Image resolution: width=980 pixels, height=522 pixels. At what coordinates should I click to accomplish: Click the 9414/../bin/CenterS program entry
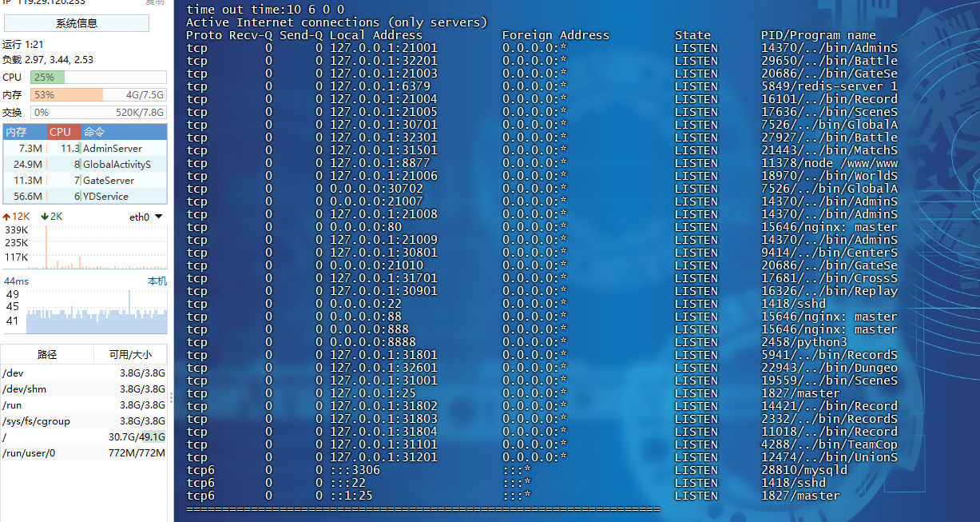point(829,253)
